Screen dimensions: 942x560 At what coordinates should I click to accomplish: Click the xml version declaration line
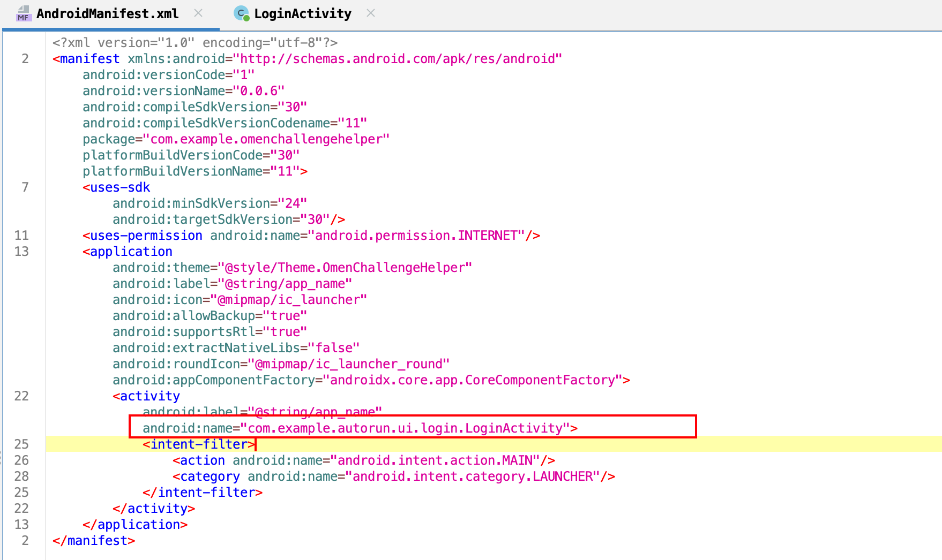(195, 43)
